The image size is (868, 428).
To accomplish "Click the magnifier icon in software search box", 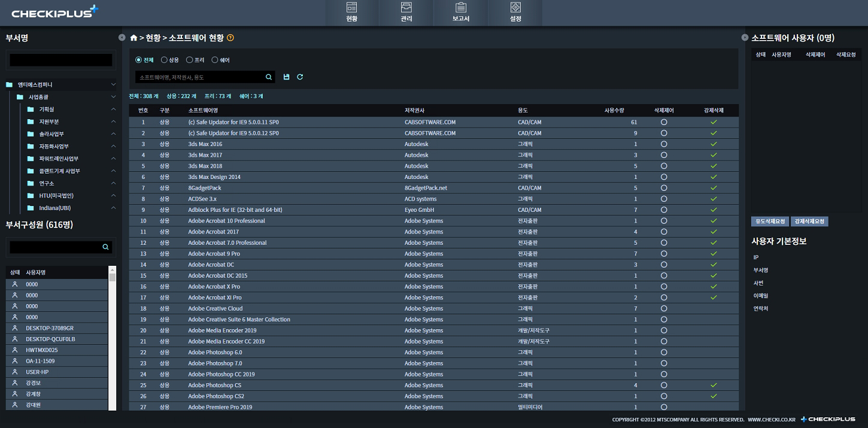I will click(x=269, y=77).
